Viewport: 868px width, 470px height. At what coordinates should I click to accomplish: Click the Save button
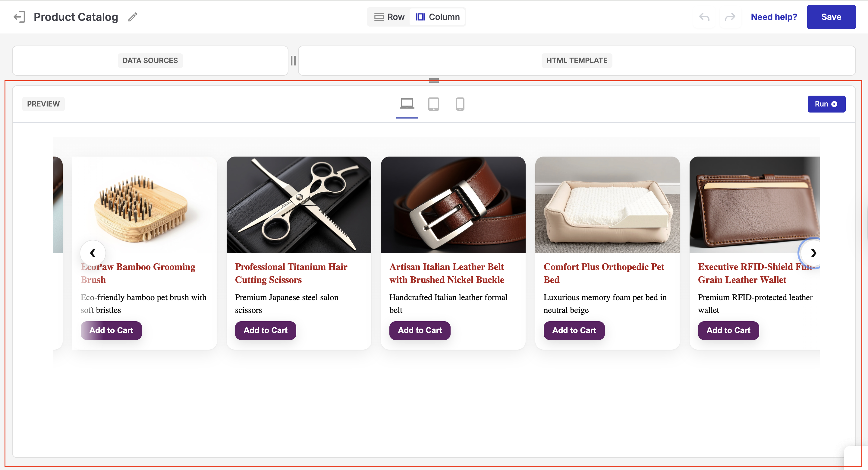831,17
